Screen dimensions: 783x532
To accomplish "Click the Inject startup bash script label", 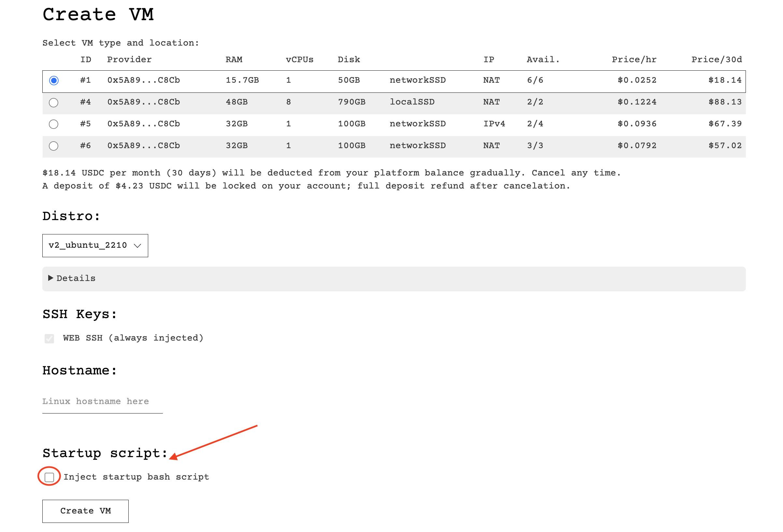I will 136,477.
